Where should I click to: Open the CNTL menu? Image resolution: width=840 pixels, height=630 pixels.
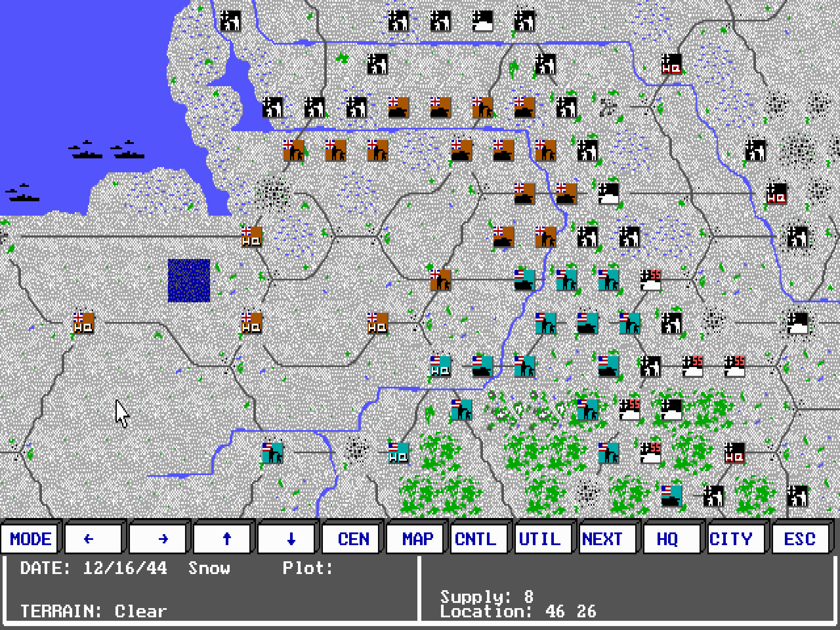point(480,539)
